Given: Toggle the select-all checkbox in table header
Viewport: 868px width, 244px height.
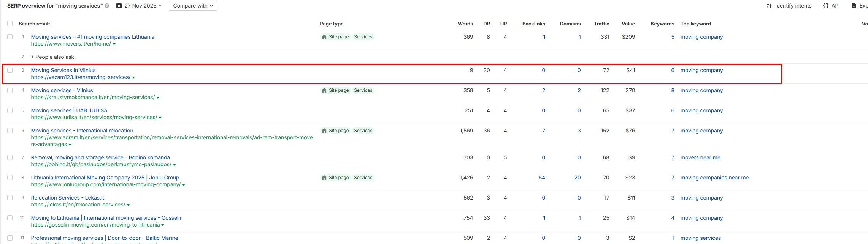Looking at the screenshot, I should point(10,24).
